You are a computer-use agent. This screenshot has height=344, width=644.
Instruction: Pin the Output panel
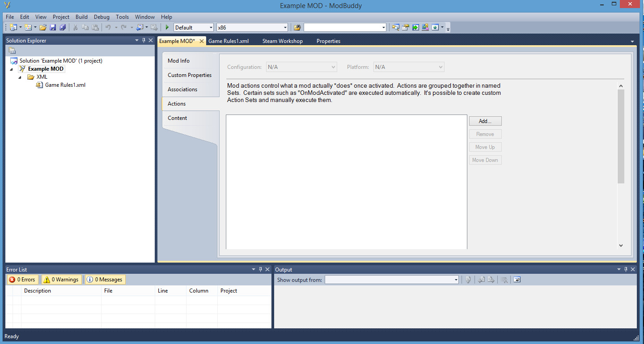[x=626, y=269]
